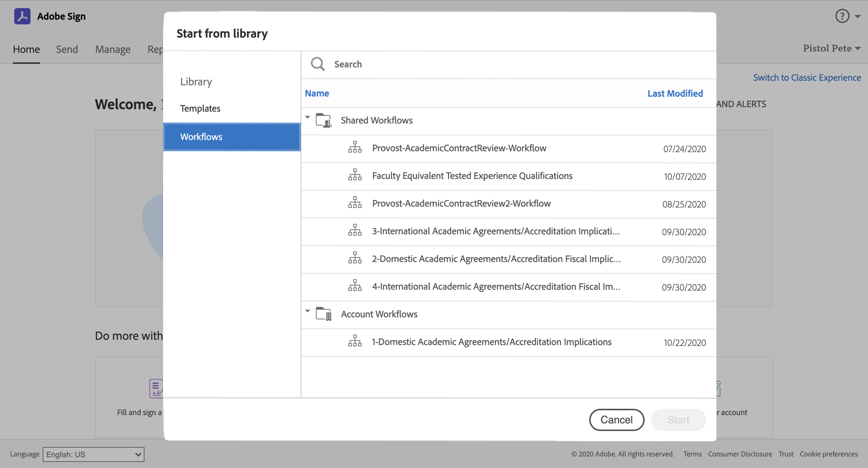Go to the Send tab
The width and height of the screenshot is (868, 468).
pos(67,50)
